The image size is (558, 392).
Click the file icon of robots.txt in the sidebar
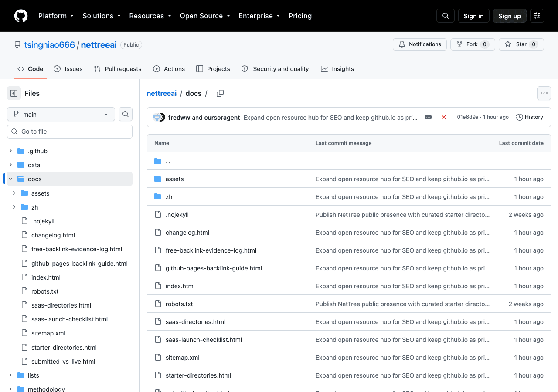point(24,291)
